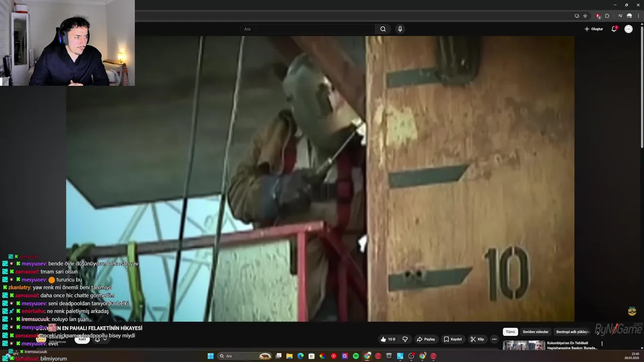Click Windows taskbar Ara search box
644x362 pixels.
tap(245, 356)
